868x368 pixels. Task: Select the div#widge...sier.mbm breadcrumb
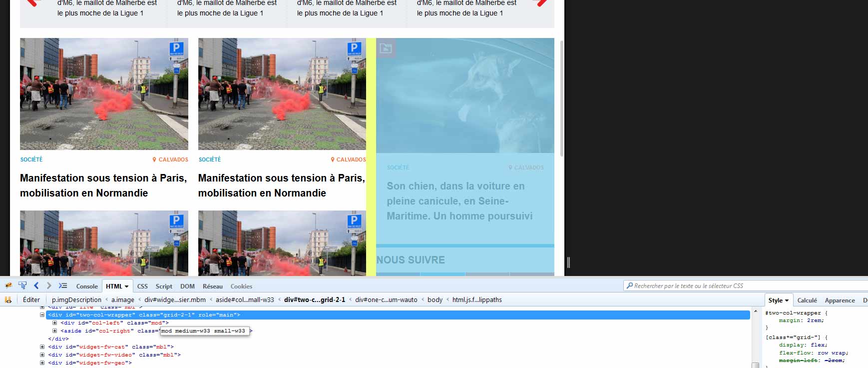pyautogui.click(x=175, y=300)
